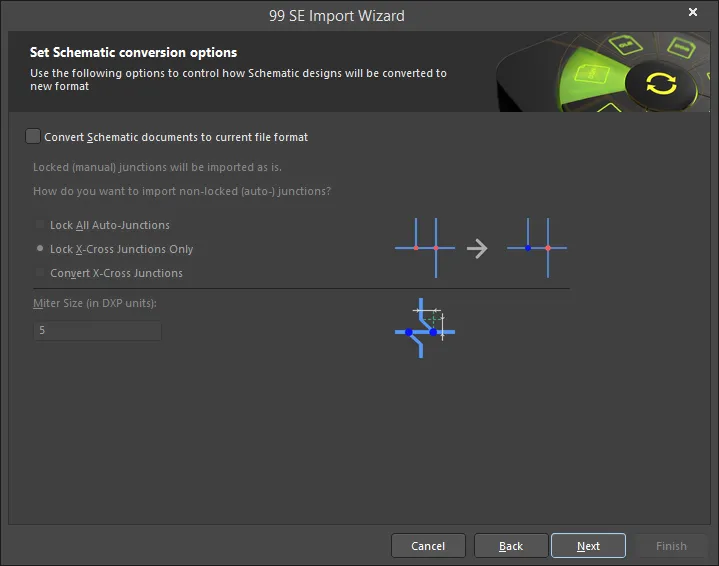
Task: Click the miter size illustration diagram
Action: (425, 328)
